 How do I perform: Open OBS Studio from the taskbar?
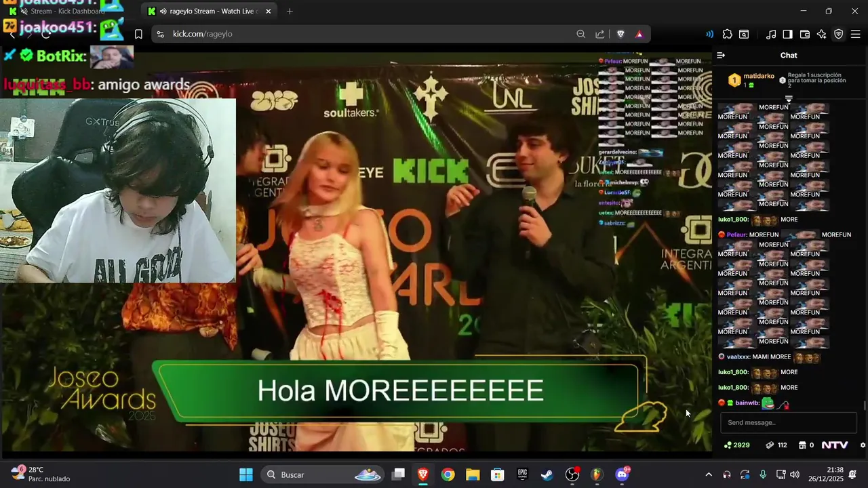click(572, 474)
